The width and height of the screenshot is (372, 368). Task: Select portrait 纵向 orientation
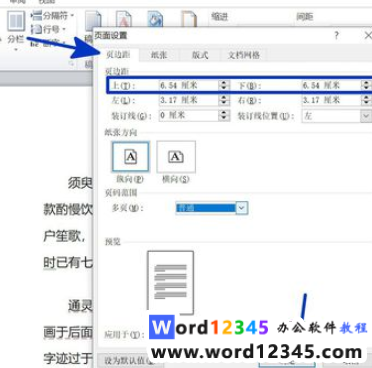coord(130,157)
